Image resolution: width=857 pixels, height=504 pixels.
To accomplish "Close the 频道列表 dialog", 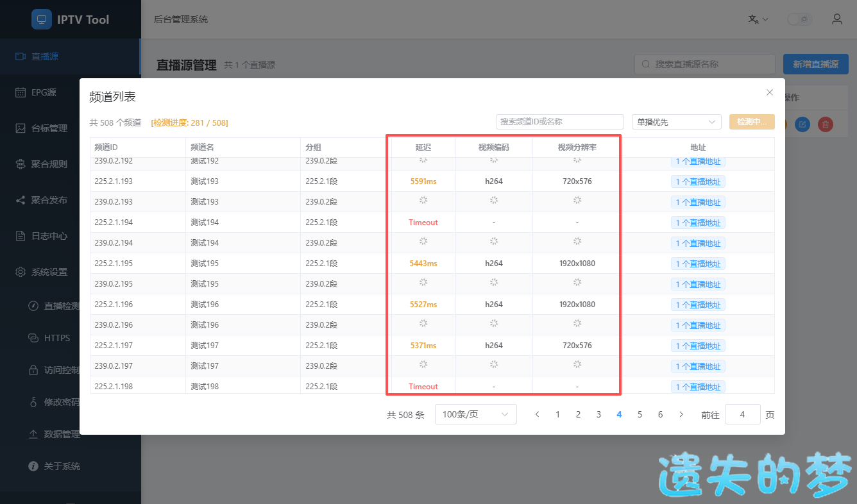I will (770, 92).
